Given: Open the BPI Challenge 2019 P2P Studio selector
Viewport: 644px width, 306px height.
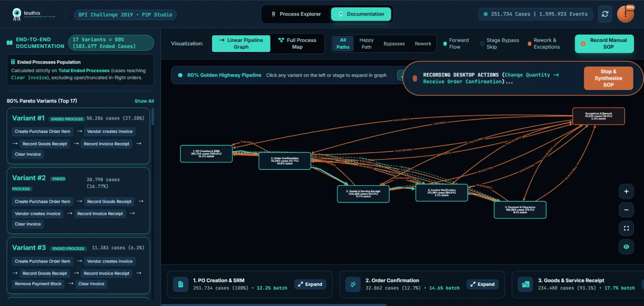Looking at the screenshot, I should coord(125,14).
